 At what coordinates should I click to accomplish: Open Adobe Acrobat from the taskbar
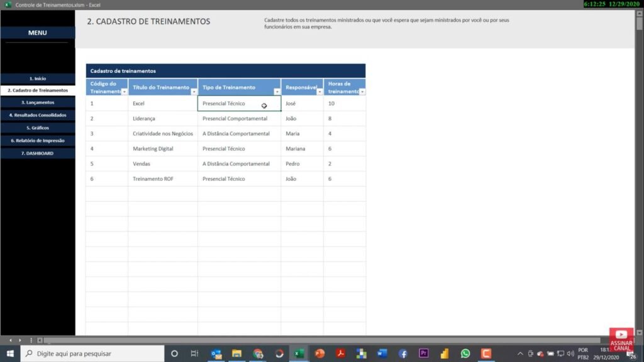pos(340,353)
